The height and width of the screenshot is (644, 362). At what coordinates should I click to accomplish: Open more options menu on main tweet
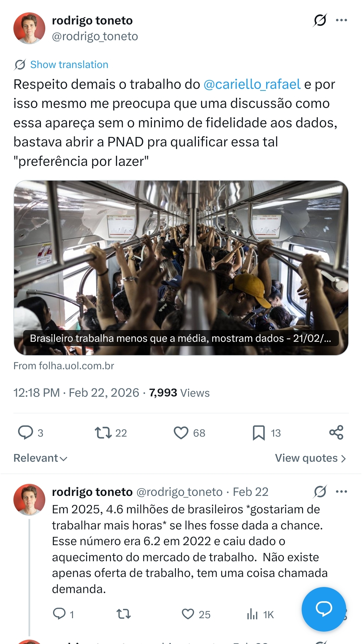[x=341, y=20]
